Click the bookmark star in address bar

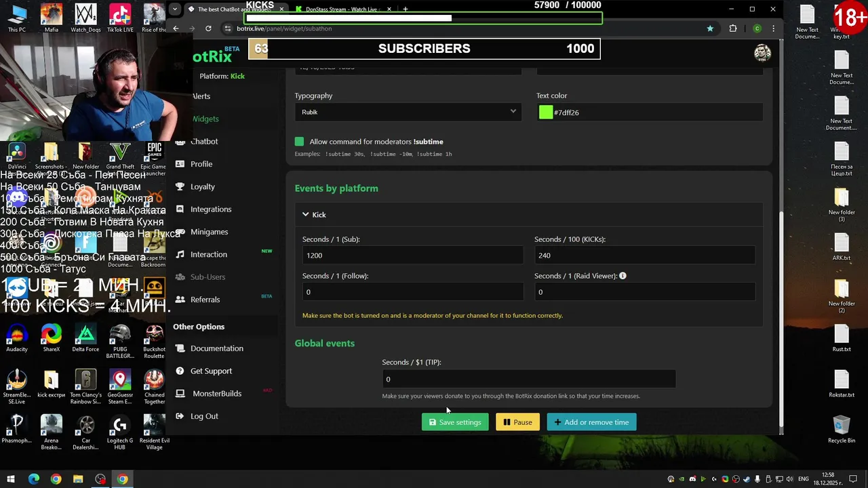710,28
